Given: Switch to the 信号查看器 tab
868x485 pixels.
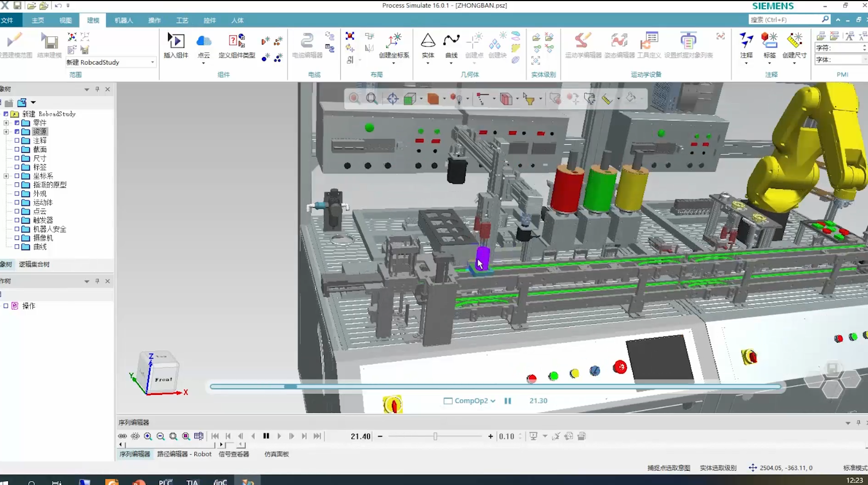Looking at the screenshot, I should coord(234,454).
